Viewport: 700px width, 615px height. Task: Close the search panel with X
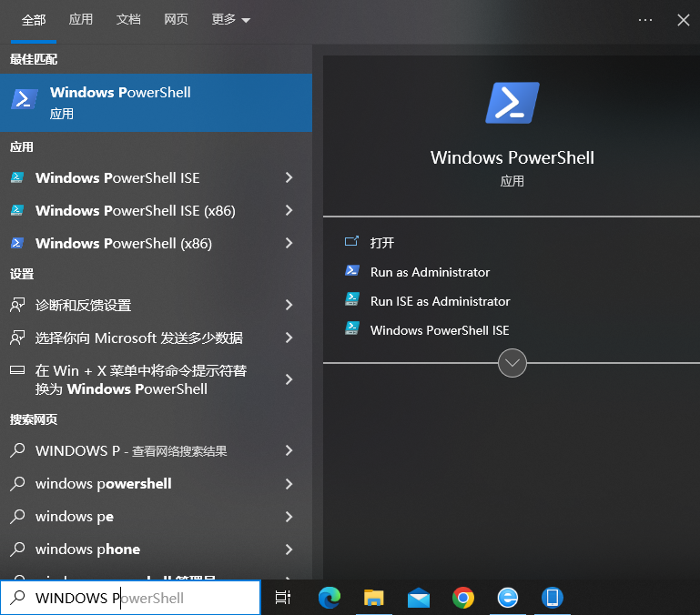point(683,20)
